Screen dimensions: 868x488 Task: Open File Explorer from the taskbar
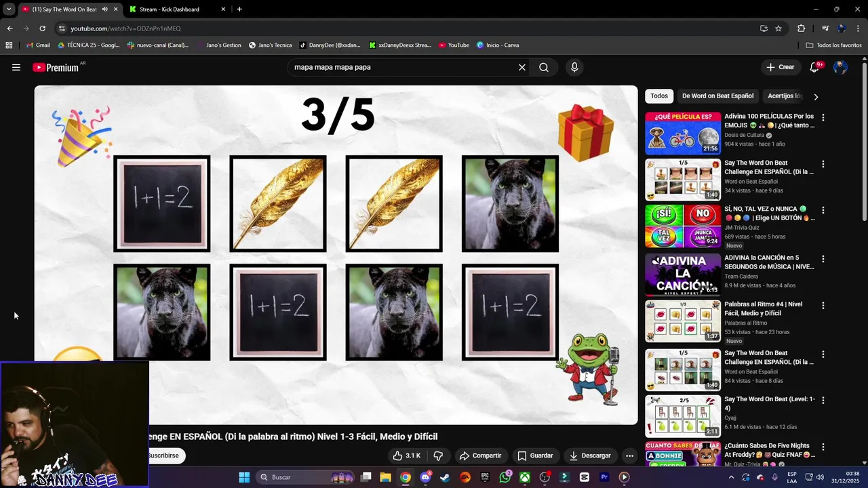point(385,477)
